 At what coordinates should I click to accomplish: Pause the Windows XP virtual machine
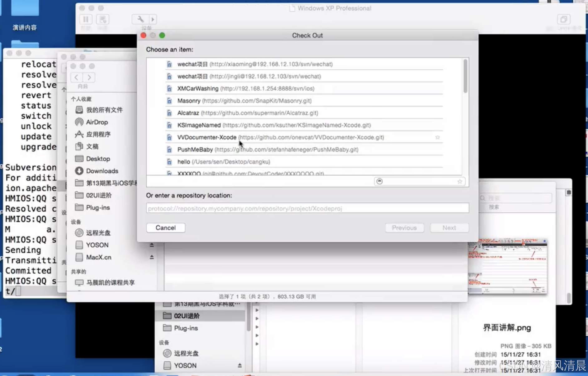86,19
